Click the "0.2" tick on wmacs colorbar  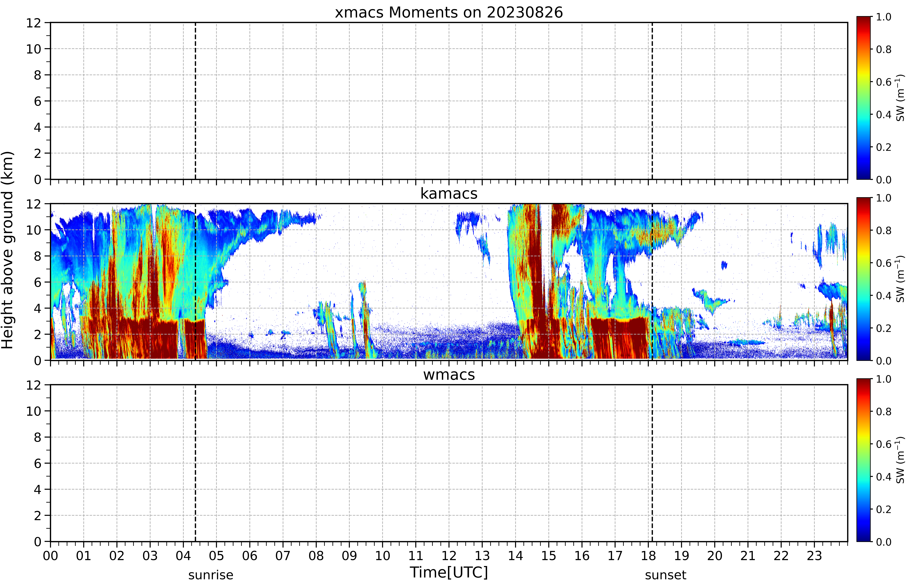coord(884,509)
